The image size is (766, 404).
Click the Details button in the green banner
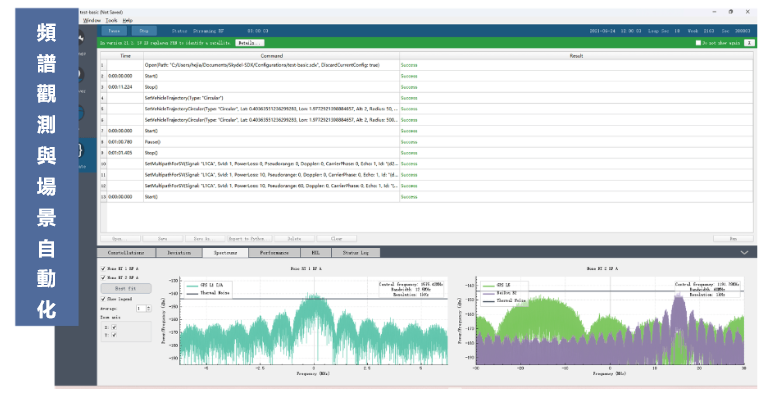[249, 43]
